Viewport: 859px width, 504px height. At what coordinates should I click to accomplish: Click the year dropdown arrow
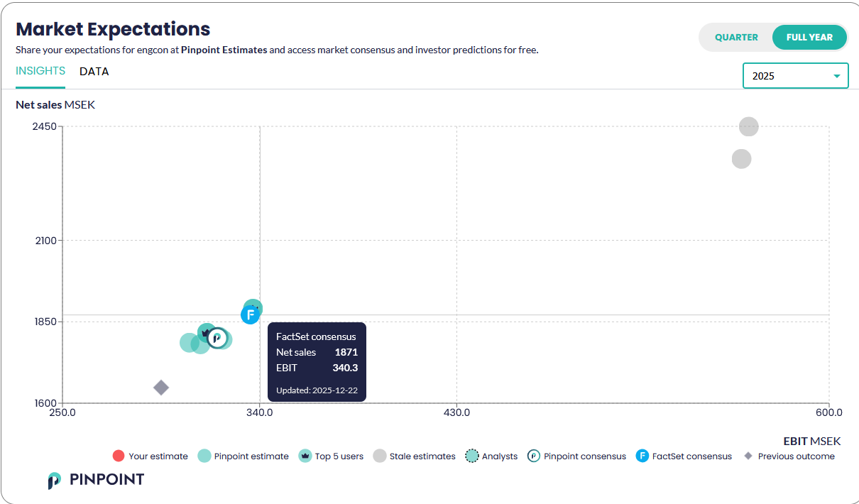pyautogui.click(x=837, y=76)
